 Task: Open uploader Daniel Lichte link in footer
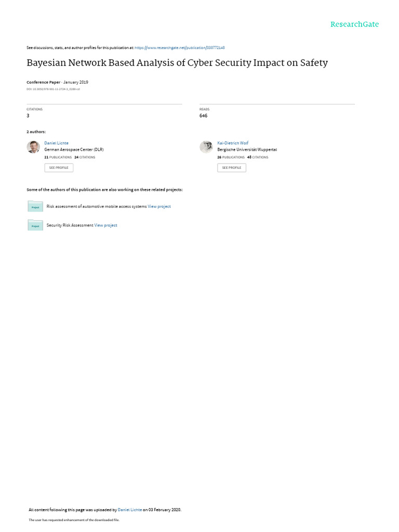[x=129, y=510]
